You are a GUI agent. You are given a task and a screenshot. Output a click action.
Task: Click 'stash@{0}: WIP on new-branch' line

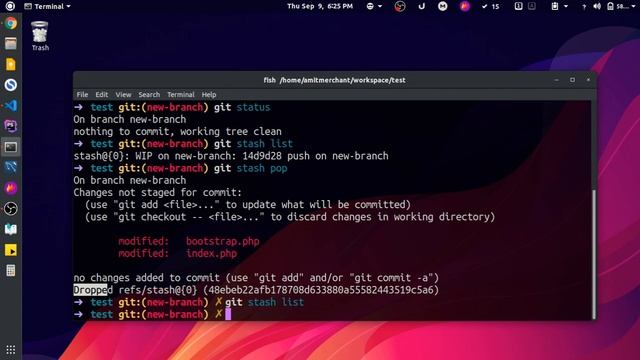(231, 156)
